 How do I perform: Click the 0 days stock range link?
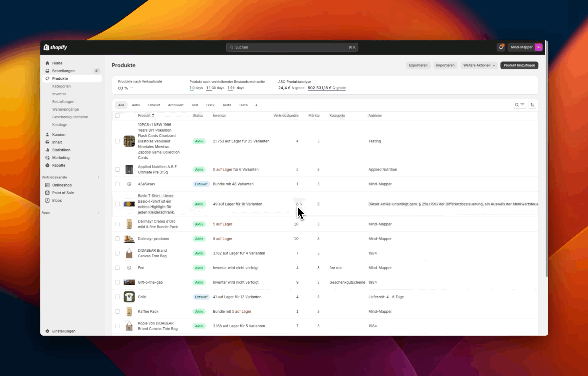point(196,88)
